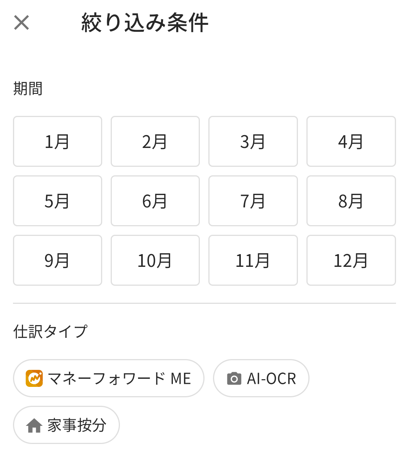This screenshot has height=466, width=408.
Task: Select the 5月 month button
Action: click(x=57, y=201)
